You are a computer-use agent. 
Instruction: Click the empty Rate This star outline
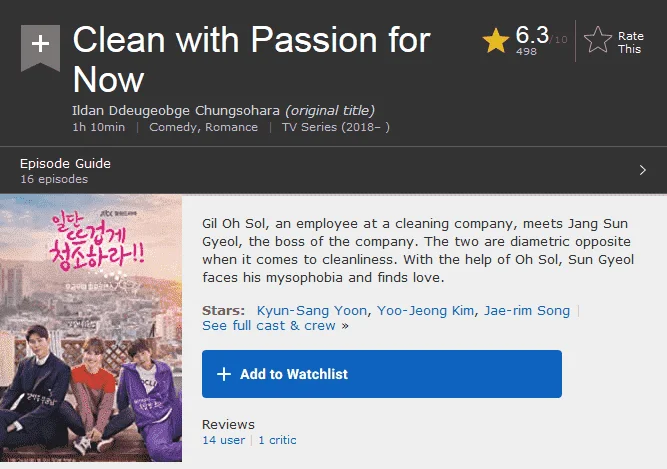[x=598, y=40]
